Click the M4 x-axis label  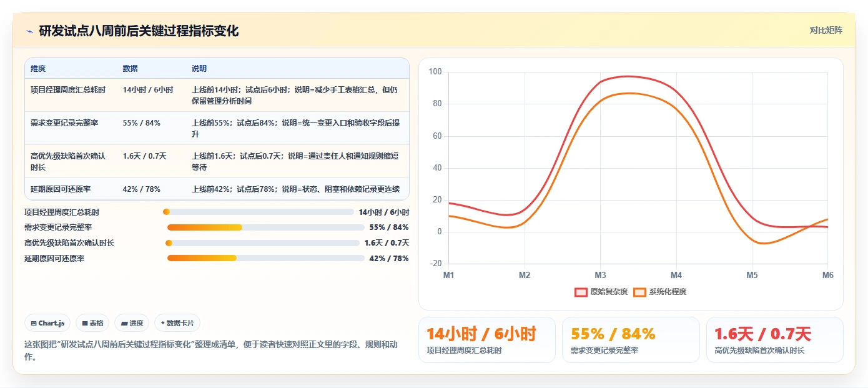676,275
